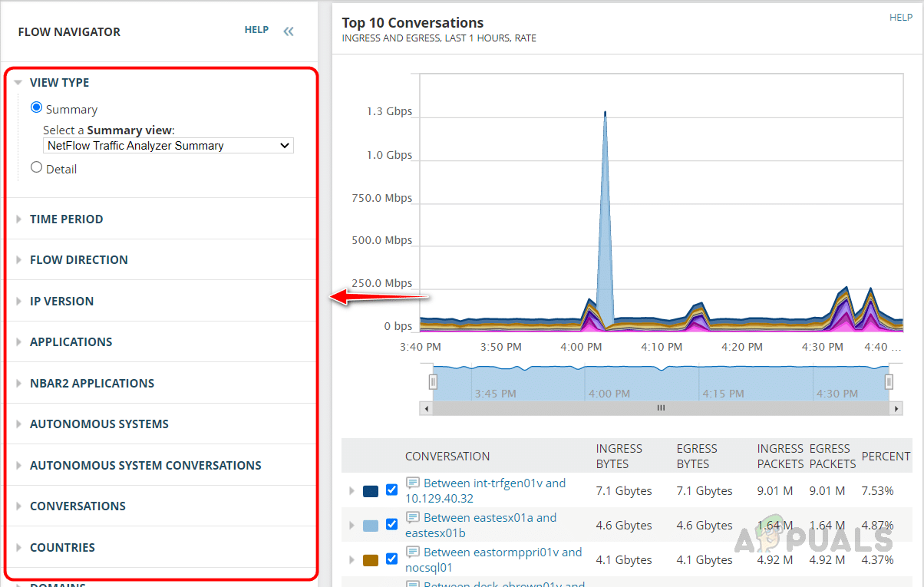The width and height of the screenshot is (924, 587).
Task: Open the Summary view dropdown
Action: (168, 146)
